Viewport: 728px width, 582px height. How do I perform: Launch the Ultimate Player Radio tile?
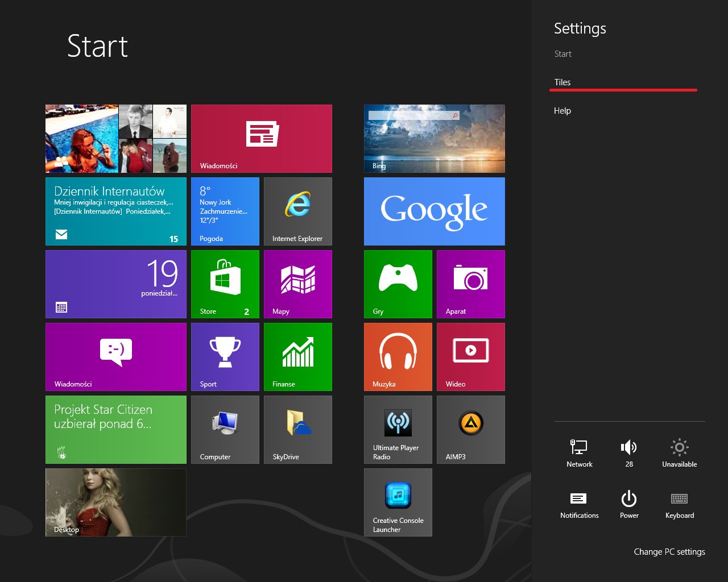click(398, 430)
